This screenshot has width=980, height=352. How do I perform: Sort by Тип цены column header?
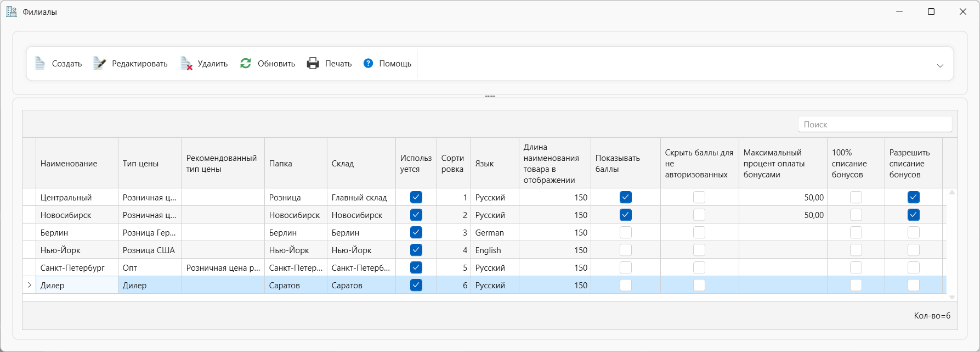click(x=150, y=163)
